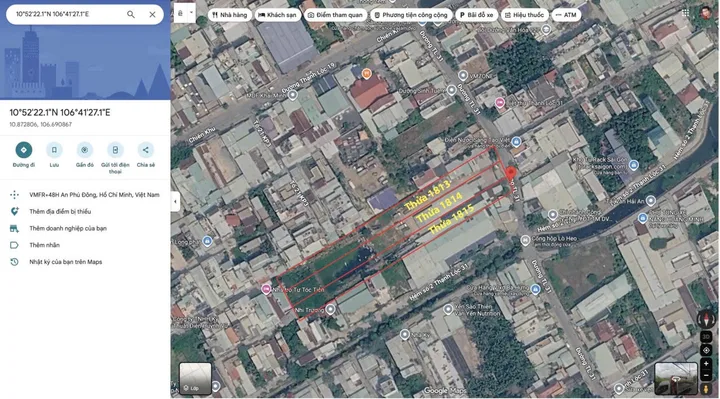This screenshot has width=720, height=399.
Task: Click the Yến Sào Thiên Vân Yến pin
Action: (x=448, y=309)
